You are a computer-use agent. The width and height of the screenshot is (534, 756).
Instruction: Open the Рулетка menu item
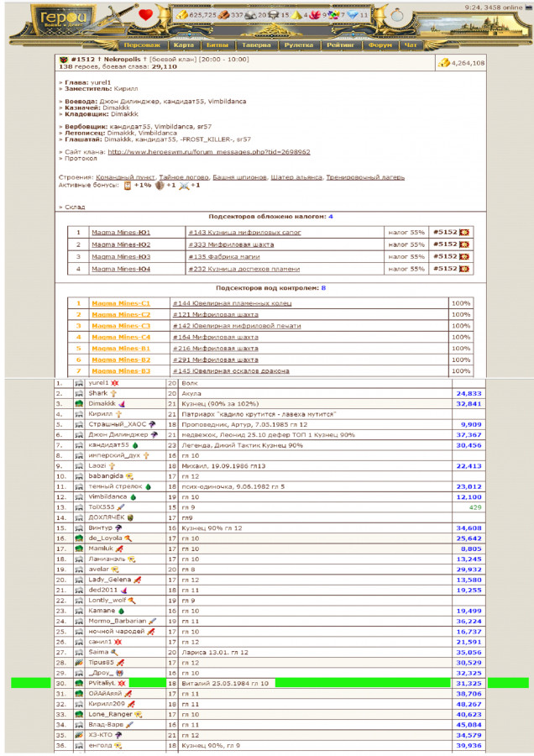point(298,45)
